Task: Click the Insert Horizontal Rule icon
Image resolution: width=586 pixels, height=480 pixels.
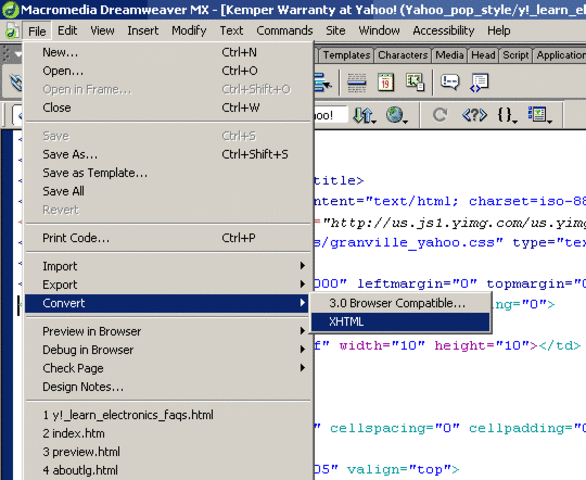Action: tap(357, 83)
